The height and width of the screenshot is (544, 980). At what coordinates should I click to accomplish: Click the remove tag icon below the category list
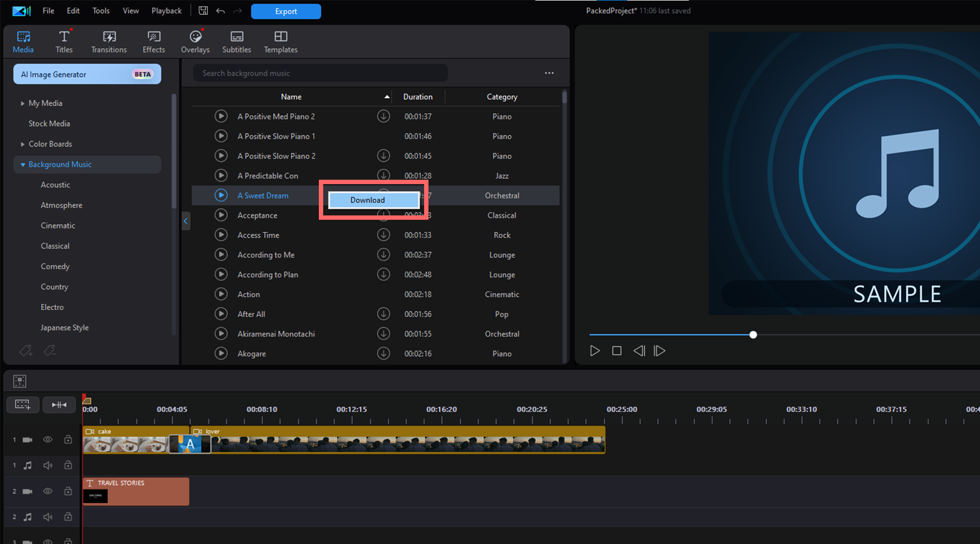tap(50, 350)
